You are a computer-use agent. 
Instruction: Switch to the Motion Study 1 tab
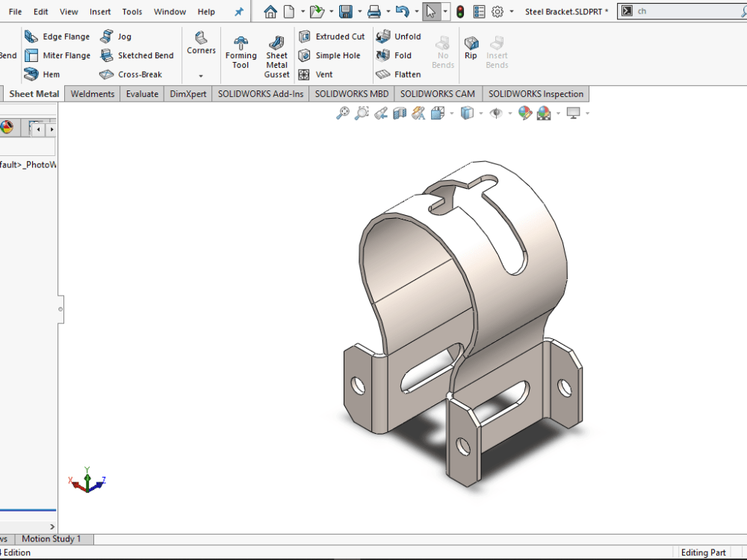(53, 539)
